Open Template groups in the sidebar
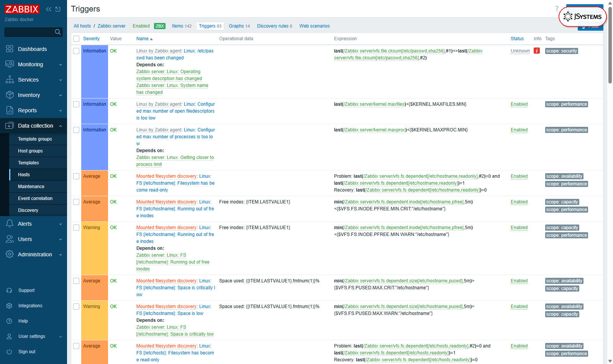The height and width of the screenshot is (364, 613). pyautogui.click(x=35, y=139)
